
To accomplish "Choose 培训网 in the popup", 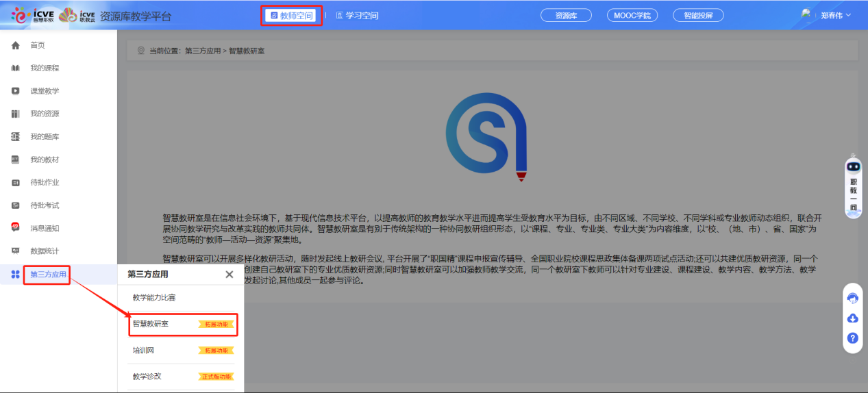I will (143, 350).
